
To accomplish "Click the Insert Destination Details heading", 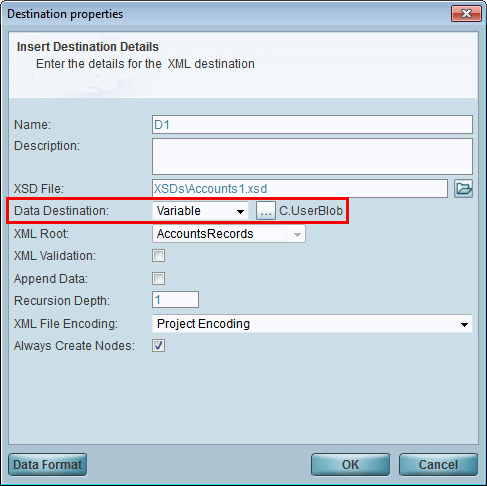I will click(x=88, y=47).
